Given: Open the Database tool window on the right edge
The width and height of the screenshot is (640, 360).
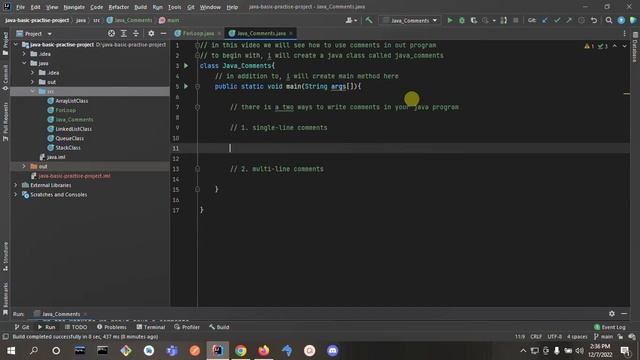Looking at the screenshot, I should [x=635, y=47].
